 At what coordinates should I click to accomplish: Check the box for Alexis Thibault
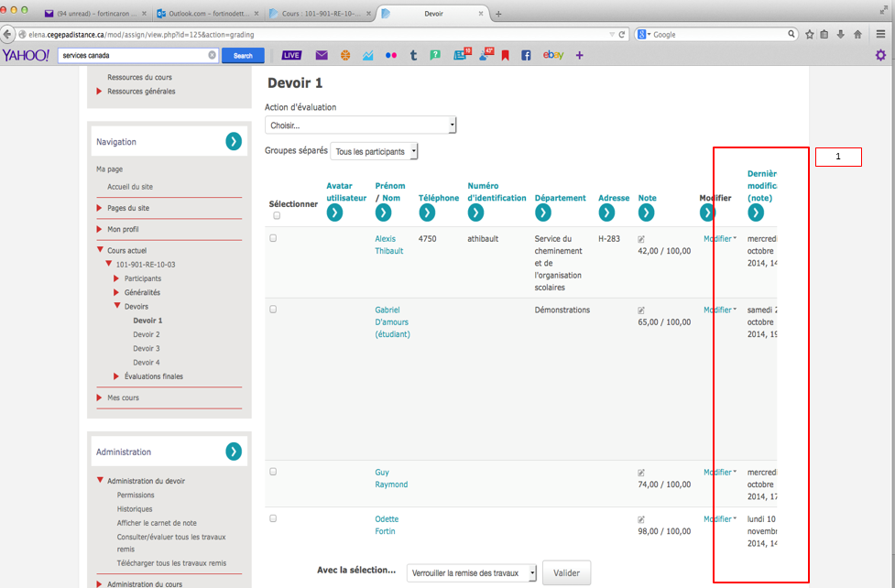pos(273,238)
